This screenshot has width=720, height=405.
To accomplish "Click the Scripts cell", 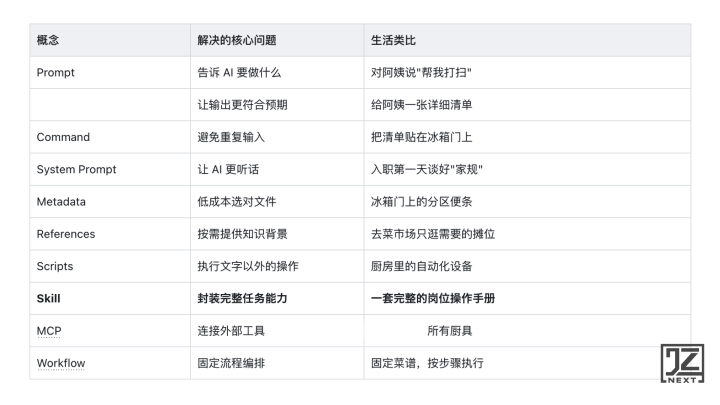I will coord(55,267).
